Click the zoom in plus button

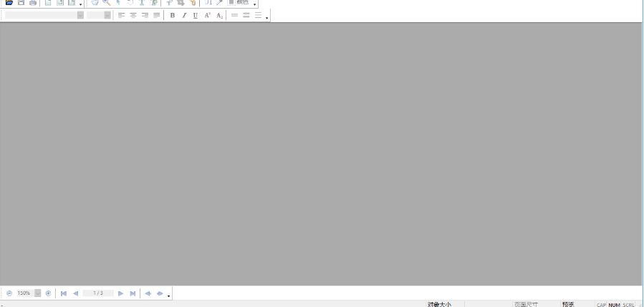pyautogui.click(x=48, y=293)
